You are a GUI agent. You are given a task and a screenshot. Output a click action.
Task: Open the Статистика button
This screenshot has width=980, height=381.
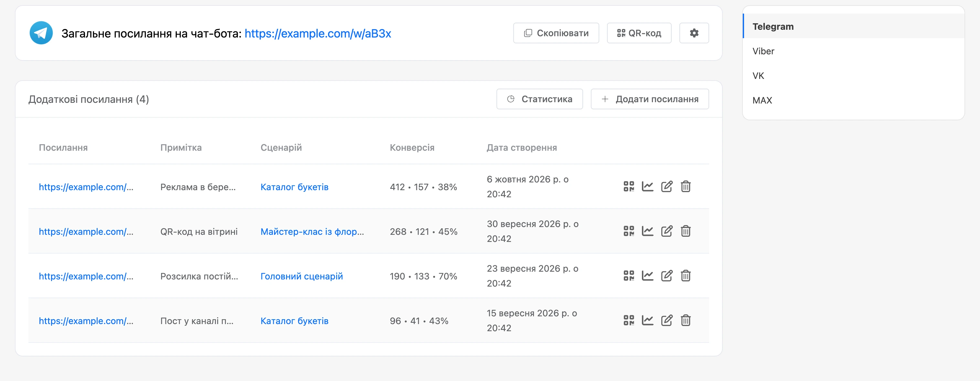click(539, 99)
